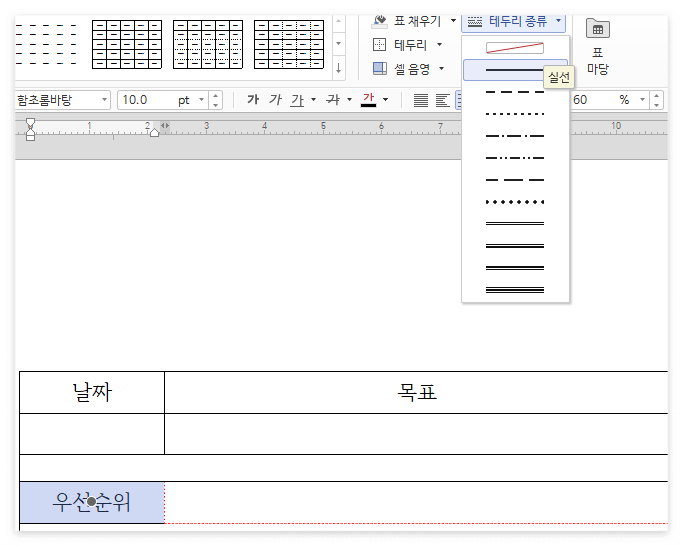Select the thin double line border style
Screen dimensions: 683x546
click(515, 224)
